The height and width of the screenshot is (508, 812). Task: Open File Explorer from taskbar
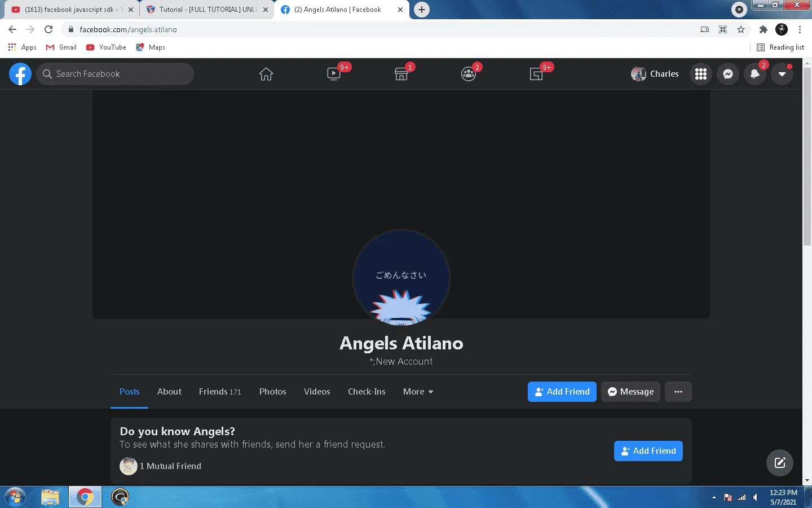[50, 497]
